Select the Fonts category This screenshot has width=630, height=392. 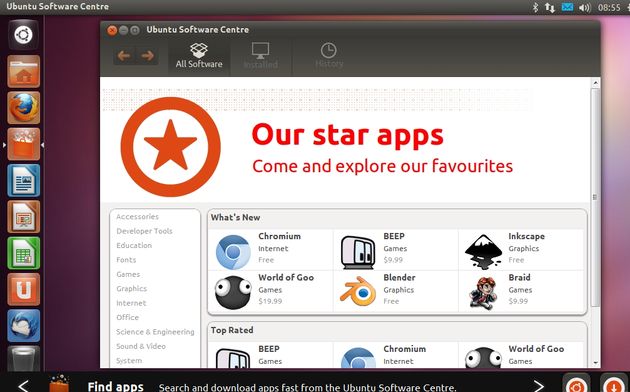pyautogui.click(x=126, y=260)
